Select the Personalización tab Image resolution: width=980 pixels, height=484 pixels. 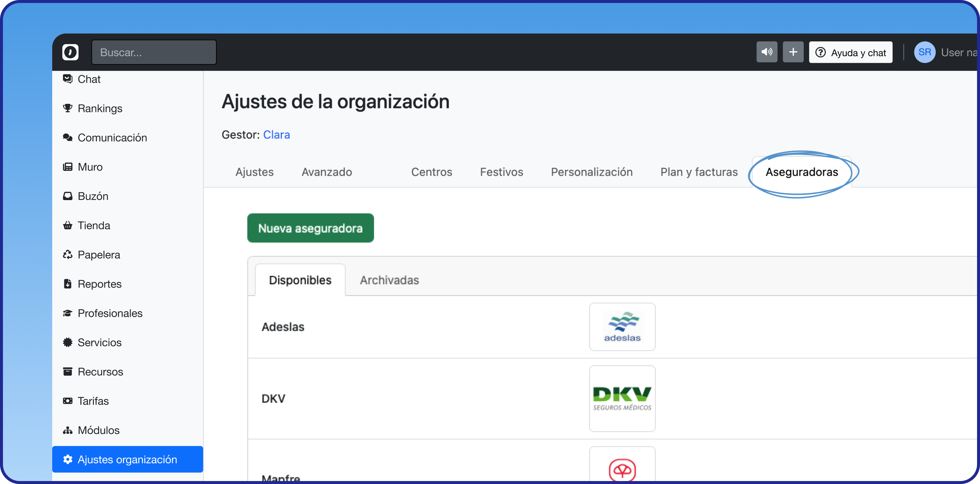[592, 172]
